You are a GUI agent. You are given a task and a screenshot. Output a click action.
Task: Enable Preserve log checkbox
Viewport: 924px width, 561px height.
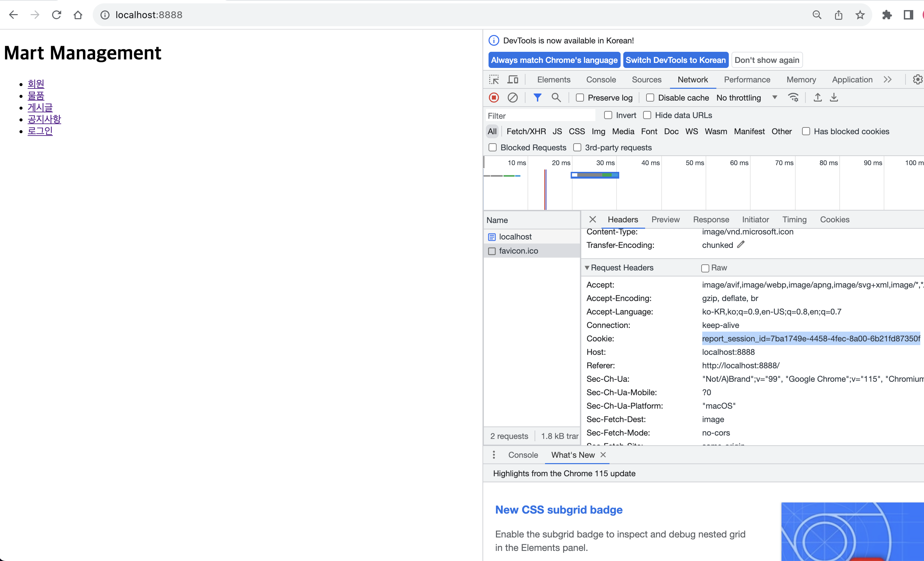coord(580,98)
